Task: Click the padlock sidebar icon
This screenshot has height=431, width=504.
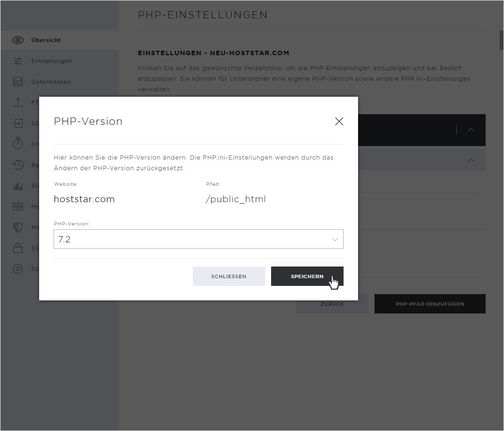Action: pos(18,248)
